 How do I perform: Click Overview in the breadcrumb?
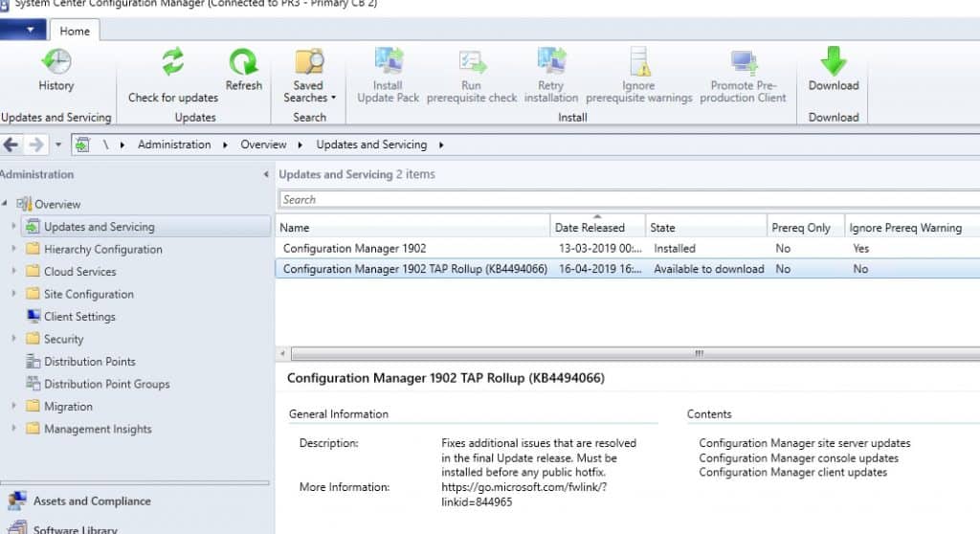[x=263, y=145]
